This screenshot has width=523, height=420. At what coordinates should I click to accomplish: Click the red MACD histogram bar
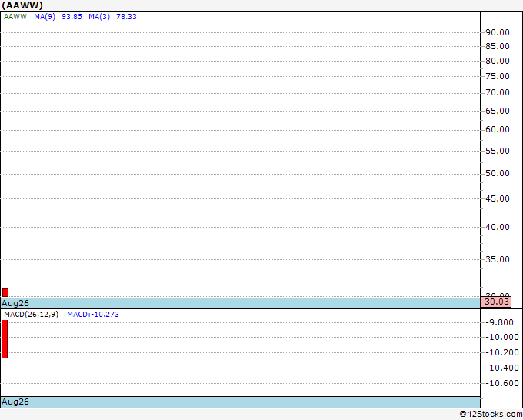tap(5, 339)
